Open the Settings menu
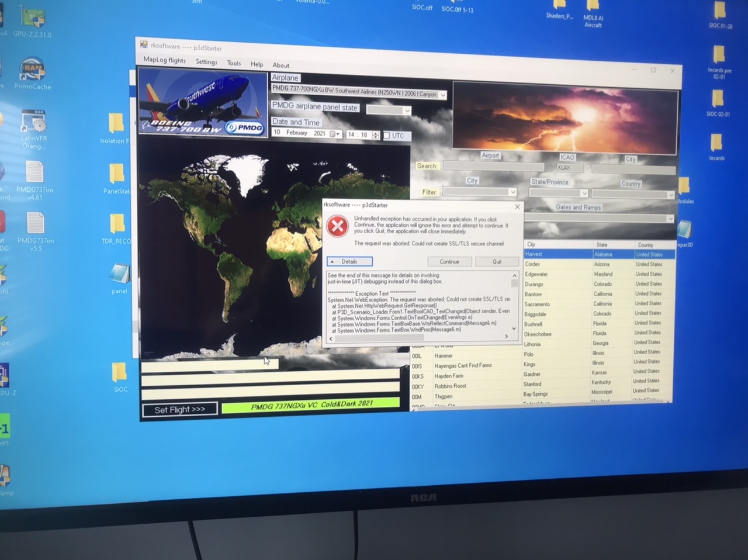Image resolution: width=748 pixels, height=560 pixels. pyautogui.click(x=206, y=62)
